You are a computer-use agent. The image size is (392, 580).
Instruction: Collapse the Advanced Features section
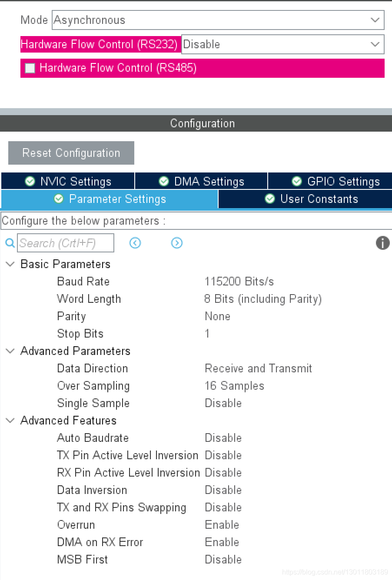tap(10, 420)
